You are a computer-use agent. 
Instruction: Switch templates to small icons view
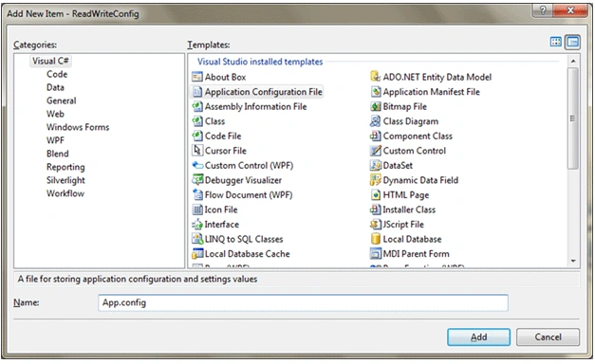[572, 42]
